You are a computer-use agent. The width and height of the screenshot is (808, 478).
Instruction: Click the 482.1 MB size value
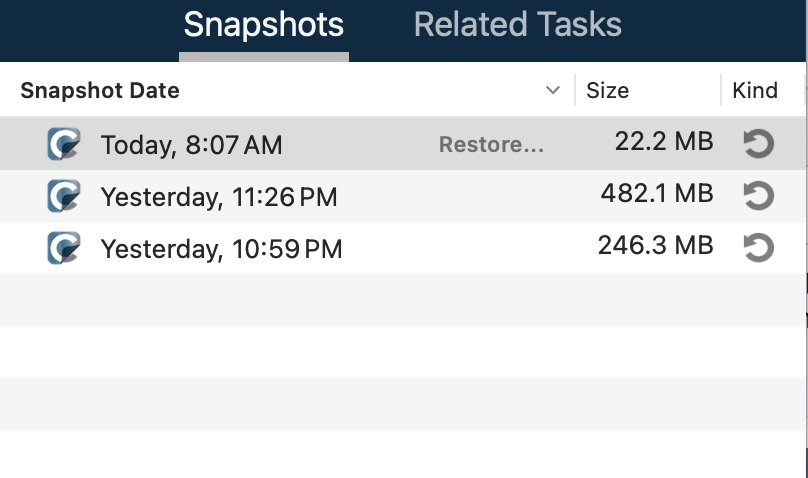pyautogui.click(x=657, y=194)
